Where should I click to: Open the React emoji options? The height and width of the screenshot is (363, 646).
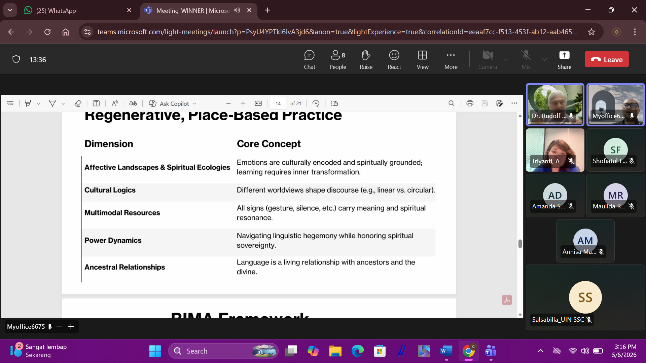[394, 59]
